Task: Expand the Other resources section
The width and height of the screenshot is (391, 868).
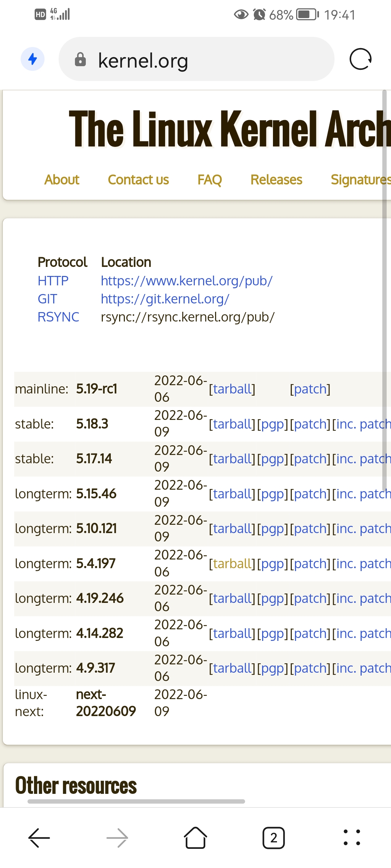Action: [x=75, y=785]
